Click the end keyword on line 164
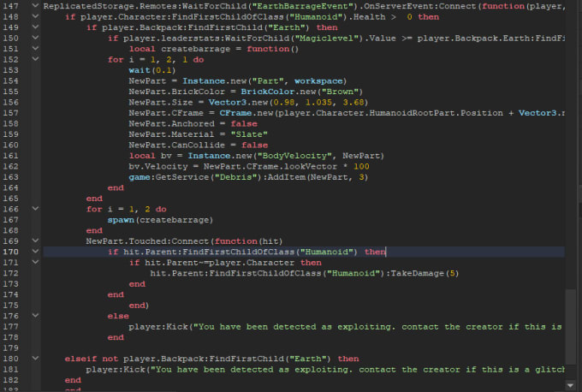 (x=116, y=187)
